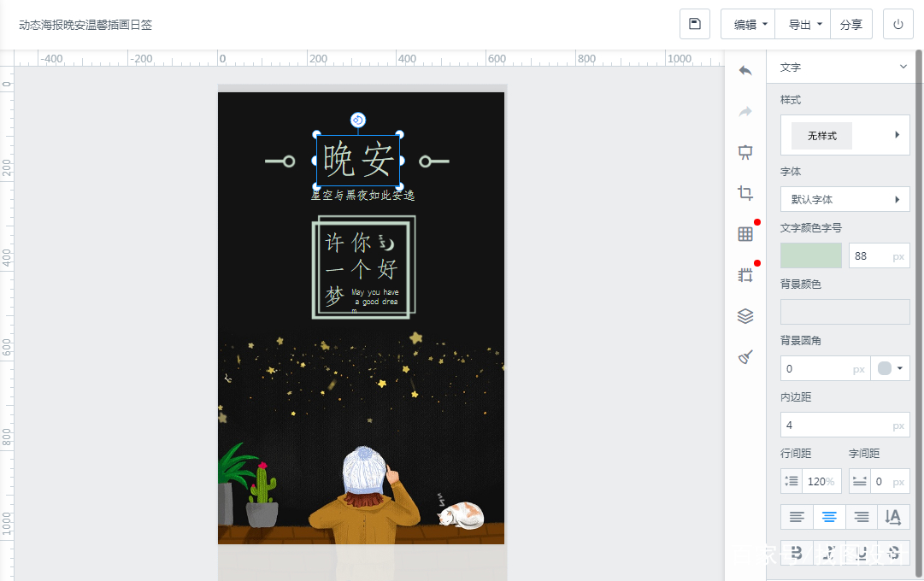Toggle right text alignment
The image size is (924, 581).
[862, 517]
